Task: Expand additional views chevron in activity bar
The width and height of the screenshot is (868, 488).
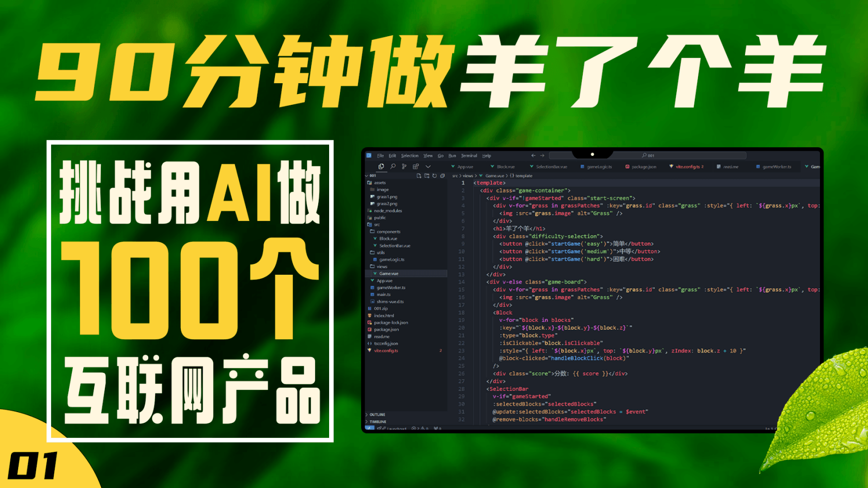Action: (428, 166)
